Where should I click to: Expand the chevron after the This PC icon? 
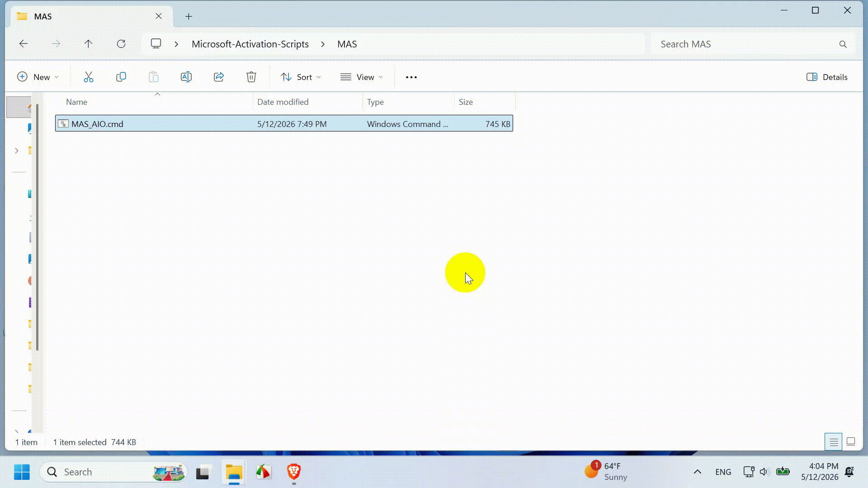pyautogui.click(x=177, y=44)
